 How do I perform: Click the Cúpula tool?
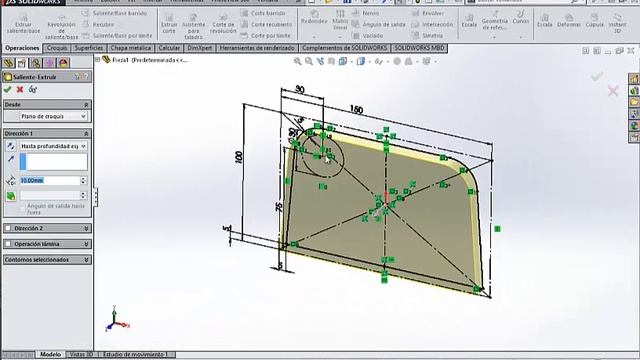(x=594, y=20)
